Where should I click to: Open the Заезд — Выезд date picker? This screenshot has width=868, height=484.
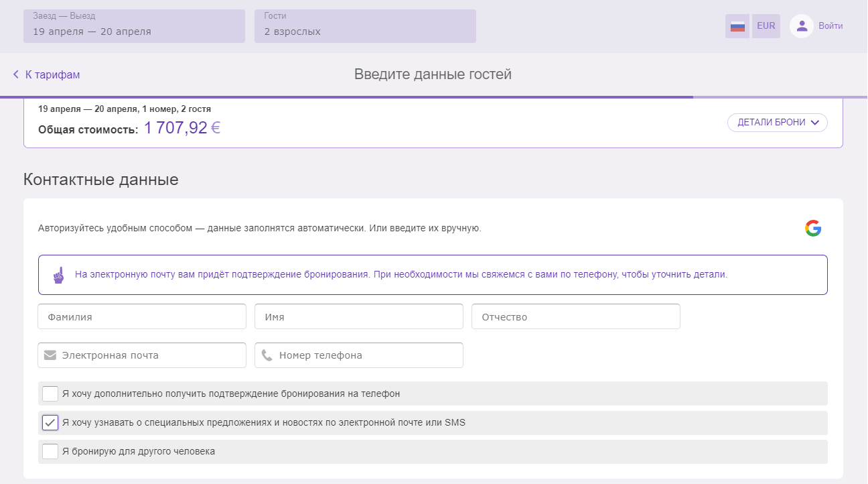pos(134,26)
